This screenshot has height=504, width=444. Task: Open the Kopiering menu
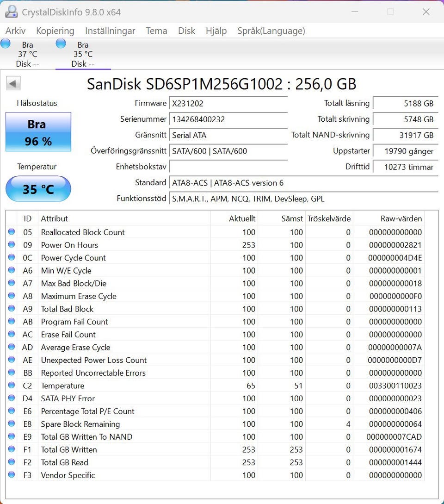[55, 31]
